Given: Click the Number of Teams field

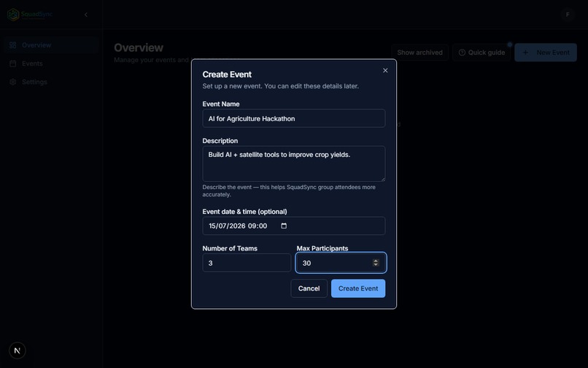Looking at the screenshot, I should click(x=247, y=263).
